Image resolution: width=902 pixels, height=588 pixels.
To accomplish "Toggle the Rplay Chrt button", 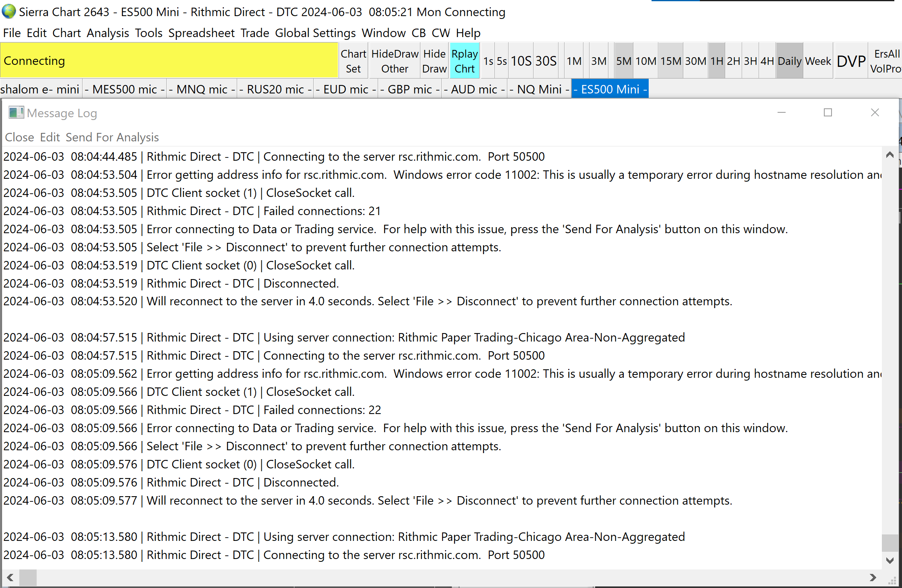I will (x=464, y=61).
